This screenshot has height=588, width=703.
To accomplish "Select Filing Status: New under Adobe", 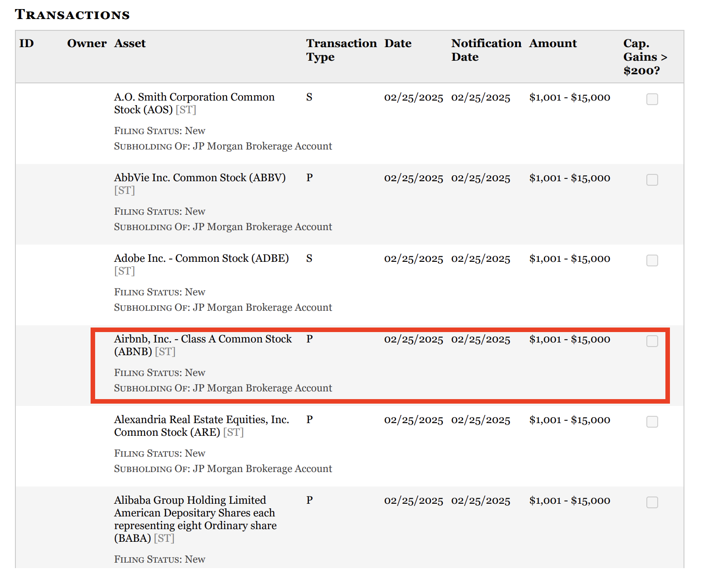I will click(160, 292).
